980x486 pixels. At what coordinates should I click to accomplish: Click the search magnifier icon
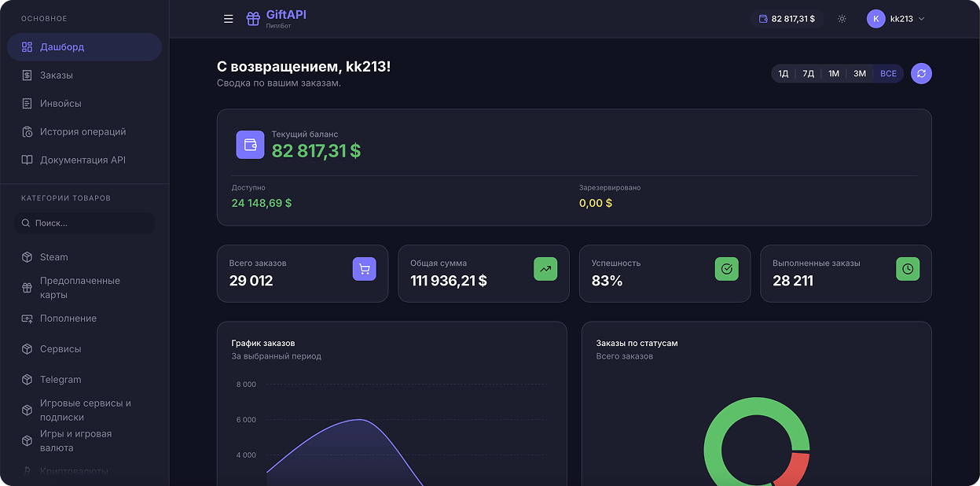(26, 223)
